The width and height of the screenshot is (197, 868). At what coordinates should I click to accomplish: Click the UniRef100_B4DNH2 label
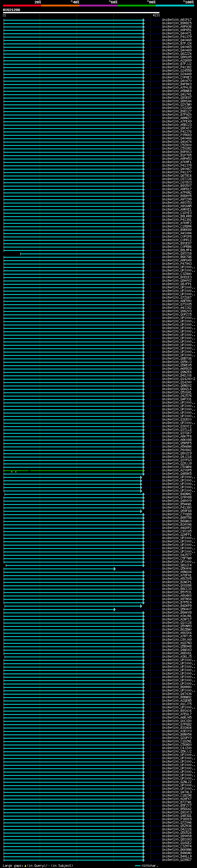[x=177, y=494]
